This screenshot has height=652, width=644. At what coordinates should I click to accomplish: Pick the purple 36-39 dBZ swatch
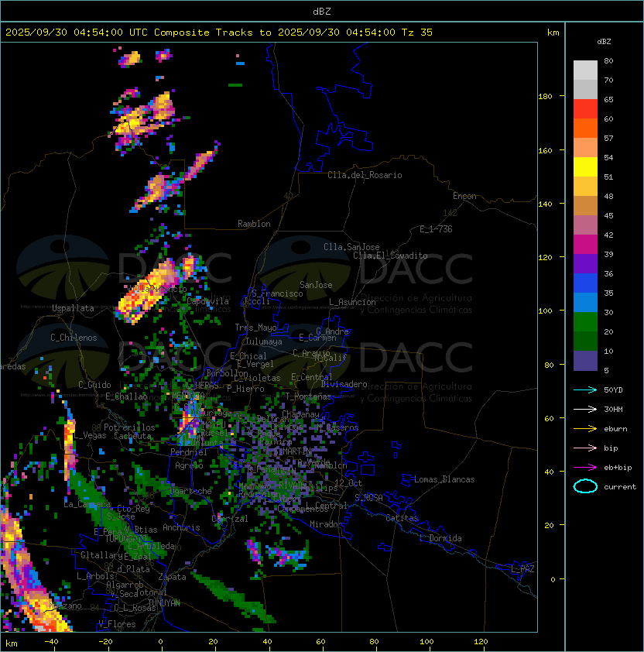585,264
